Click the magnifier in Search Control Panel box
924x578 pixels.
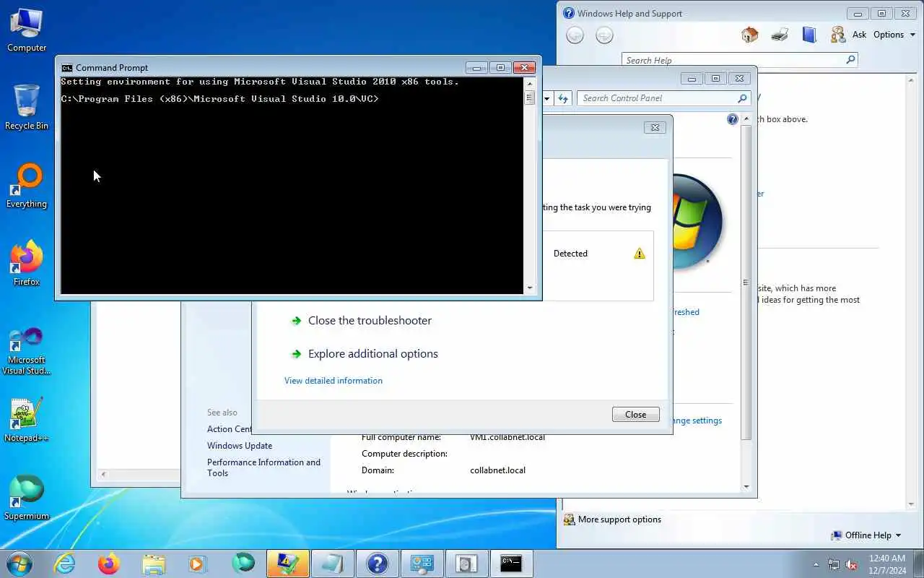click(x=742, y=98)
